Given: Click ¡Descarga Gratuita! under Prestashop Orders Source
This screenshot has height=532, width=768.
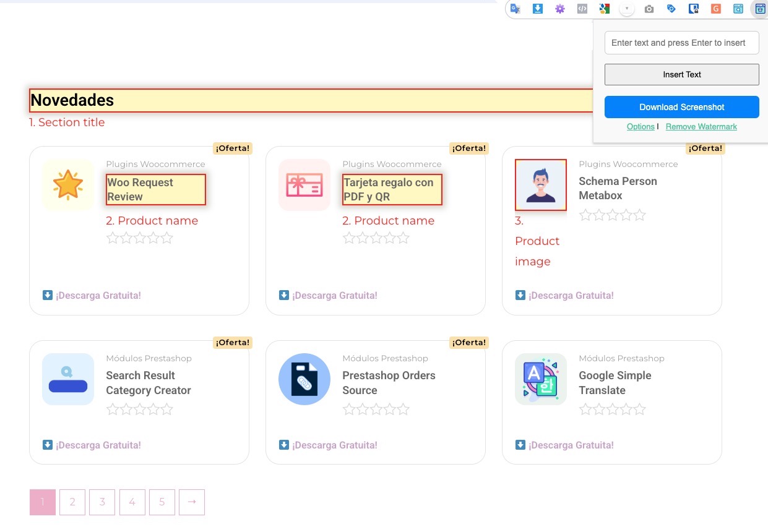Looking at the screenshot, I should (x=335, y=445).
